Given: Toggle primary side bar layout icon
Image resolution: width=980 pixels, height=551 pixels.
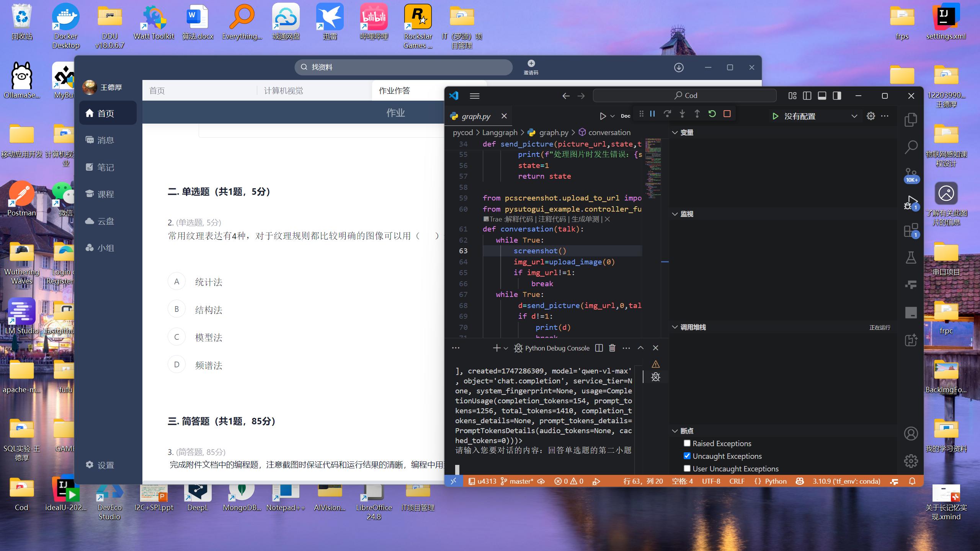Looking at the screenshot, I should pos(807,96).
